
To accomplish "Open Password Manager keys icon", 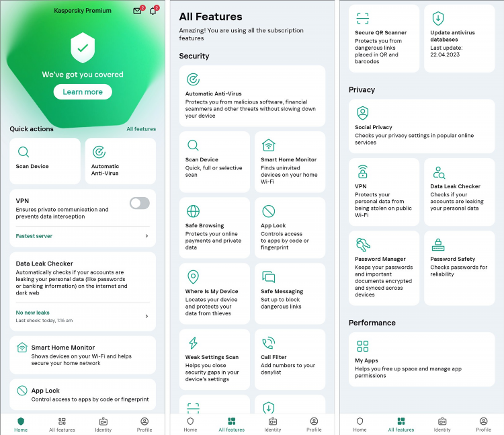I will [363, 245].
